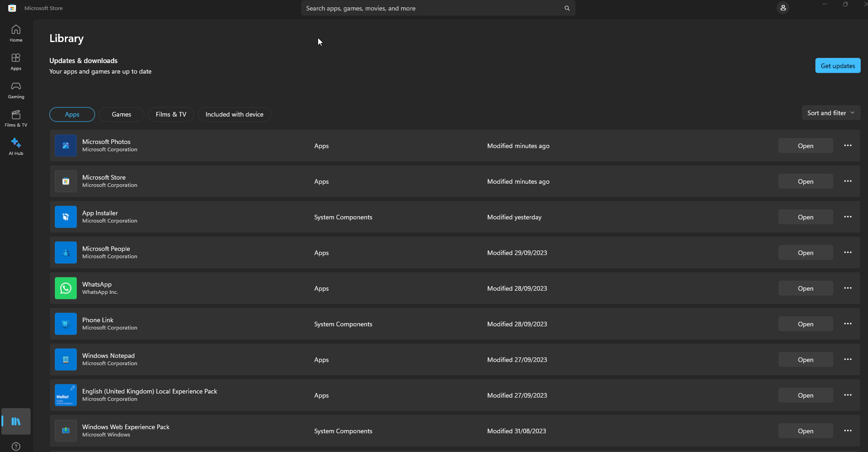Click the Windows Notepad name text

click(108, 356)
